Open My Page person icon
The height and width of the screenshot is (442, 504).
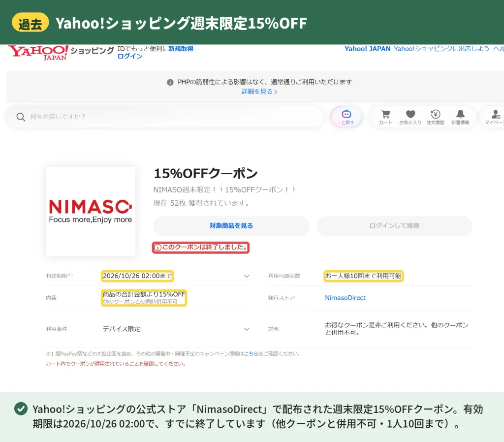pos(495,117)
